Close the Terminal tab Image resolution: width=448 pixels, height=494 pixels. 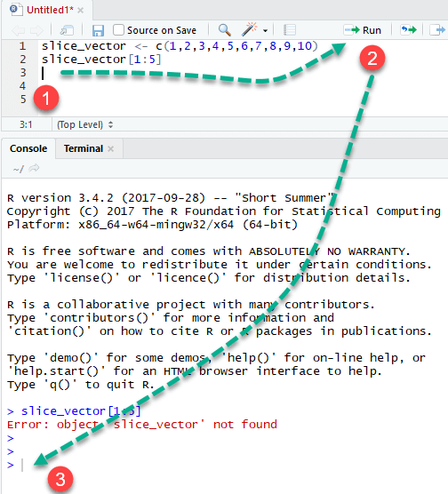click(110, 148)
